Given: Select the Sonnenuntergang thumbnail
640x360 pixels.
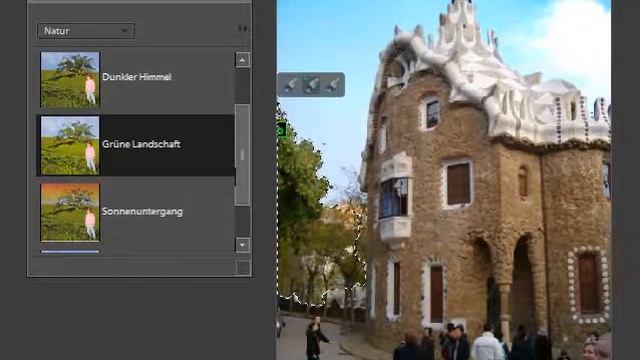Looking at the screenshot, I should pos(70,212).
